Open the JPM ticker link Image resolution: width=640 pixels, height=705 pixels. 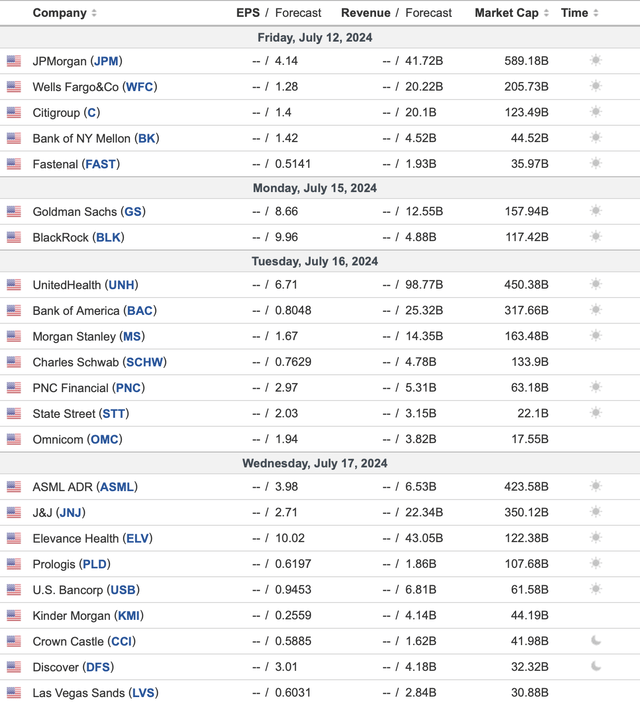click(106, 61)
